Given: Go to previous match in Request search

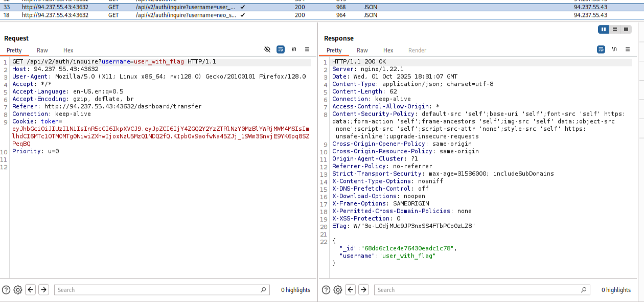Looking at the screenshot, I should 31,290.
